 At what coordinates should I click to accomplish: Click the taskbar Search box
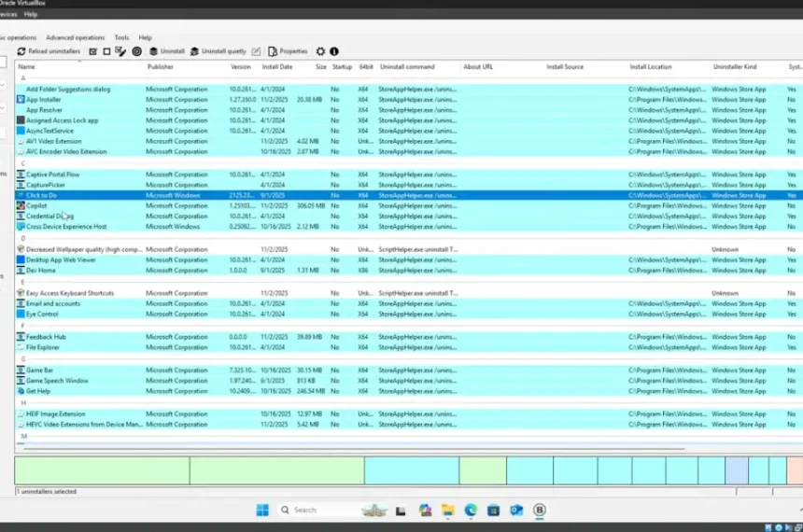(322, 510)
